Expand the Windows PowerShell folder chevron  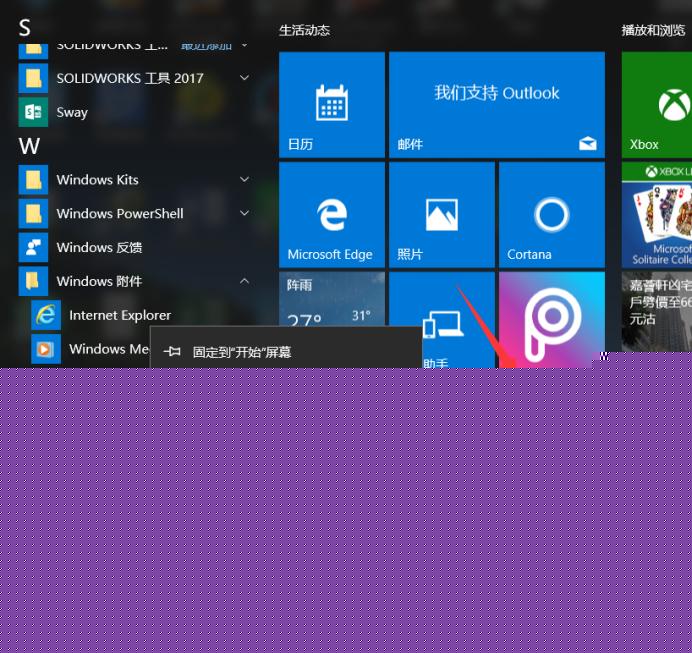(244, 213)
